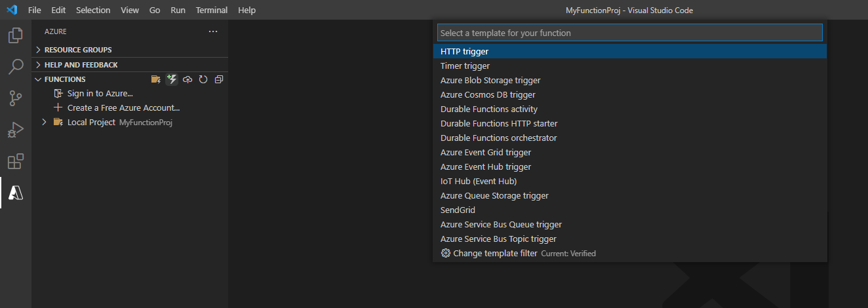Click Change template filter option

[x=629, y=253]
